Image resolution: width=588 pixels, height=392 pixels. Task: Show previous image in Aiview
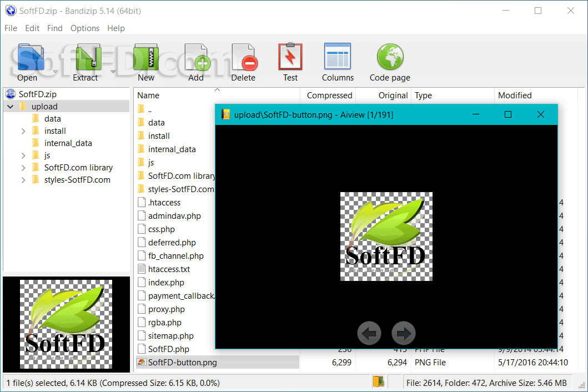click(369, 333)
